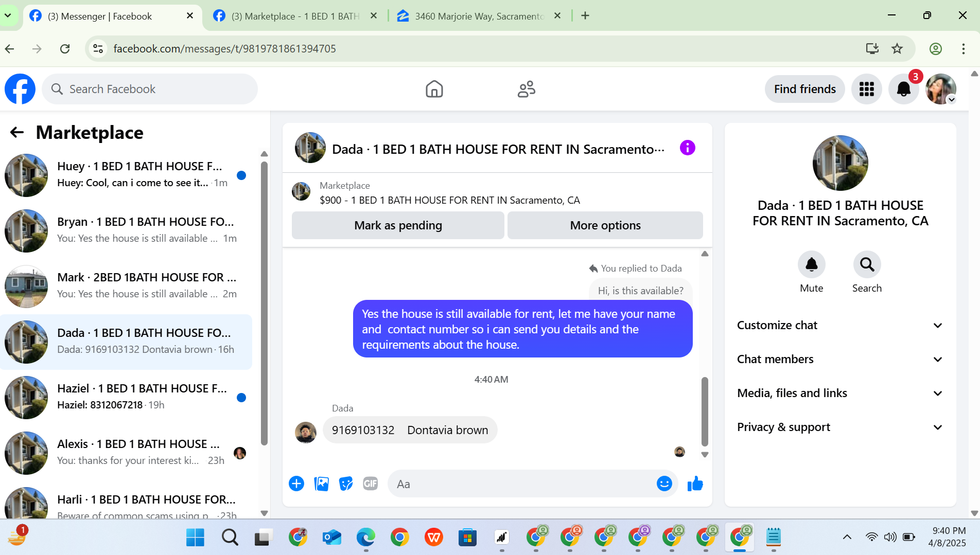
Task: Go back using the Marketplace back arrow
Action: [x=17, y=133]
